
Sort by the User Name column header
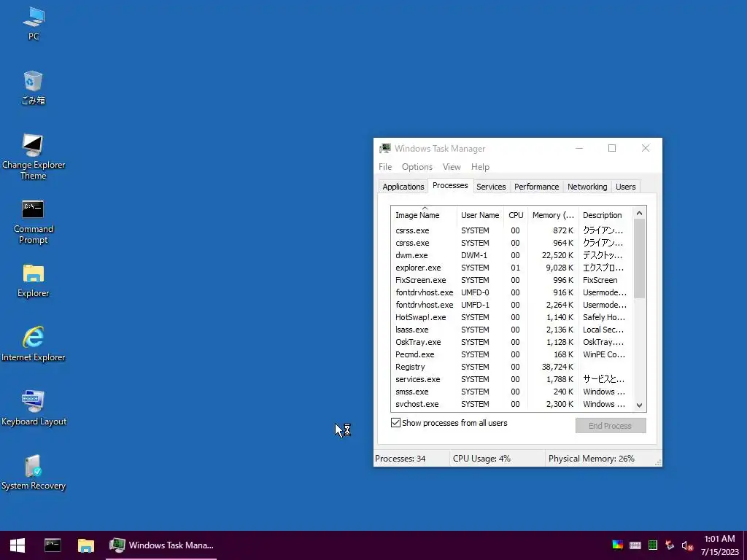(x=480, y=215)
